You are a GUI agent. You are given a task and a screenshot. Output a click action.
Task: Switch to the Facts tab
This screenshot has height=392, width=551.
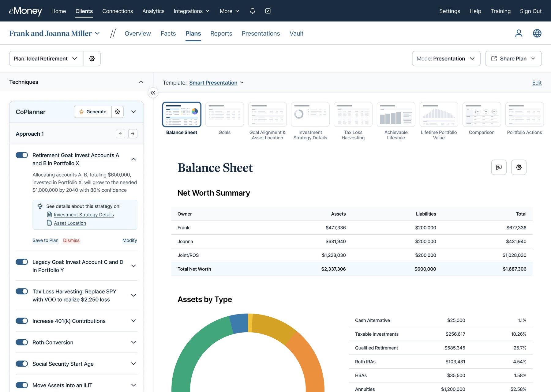[x=168, y=33]
